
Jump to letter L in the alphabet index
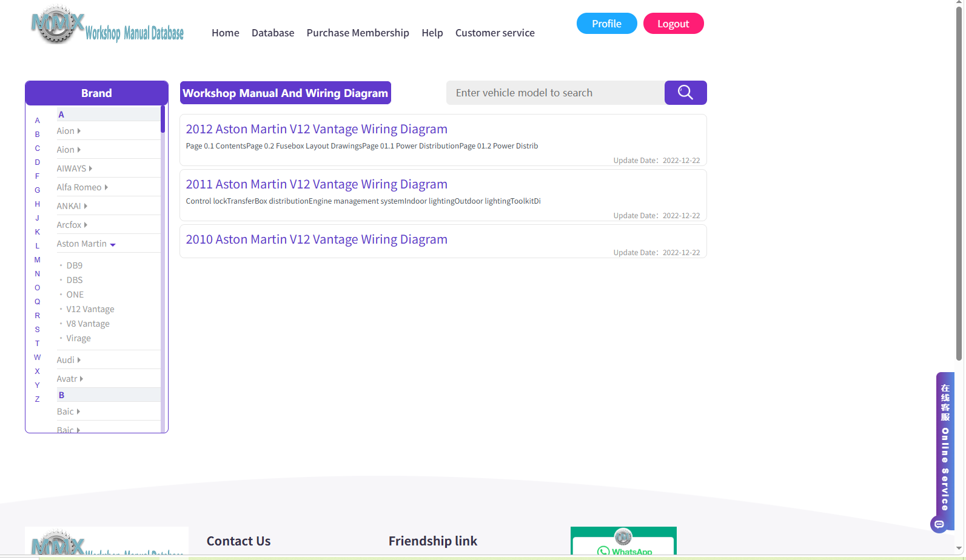pos(37,246)
